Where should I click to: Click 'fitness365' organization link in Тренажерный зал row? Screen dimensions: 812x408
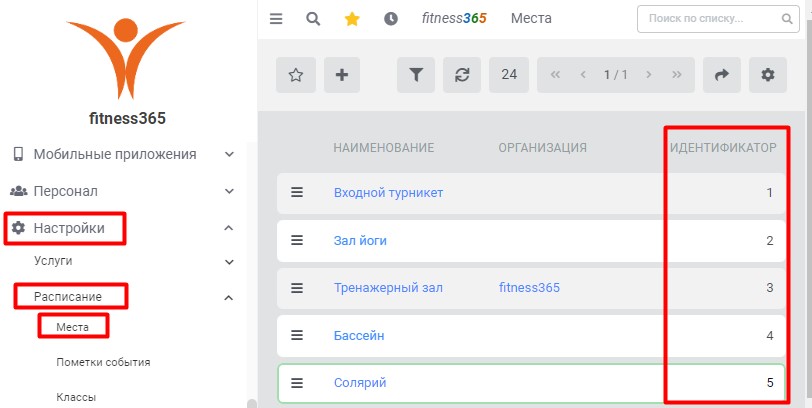[529, 287]
